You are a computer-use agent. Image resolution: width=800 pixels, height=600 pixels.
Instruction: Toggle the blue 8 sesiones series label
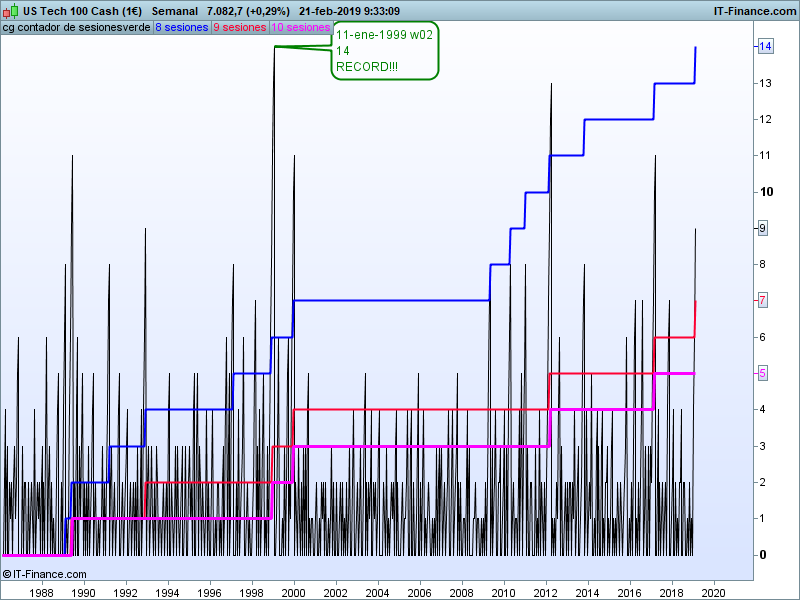181,28
